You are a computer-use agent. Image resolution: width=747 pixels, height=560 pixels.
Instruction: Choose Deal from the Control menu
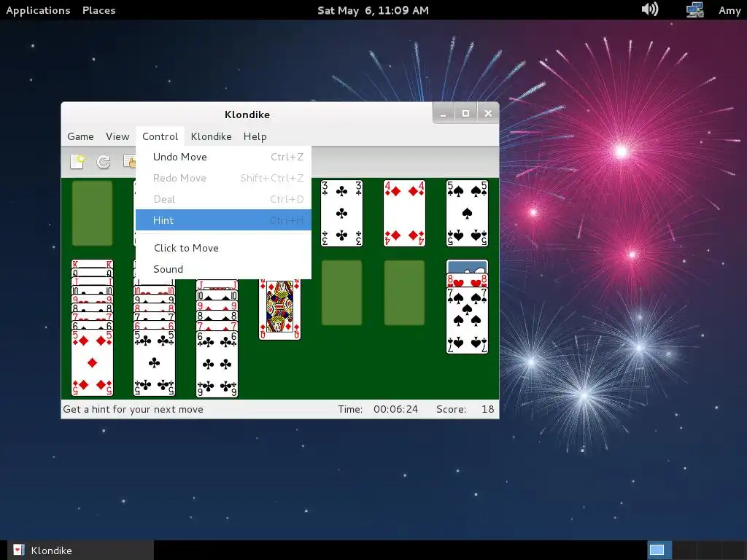223,199
